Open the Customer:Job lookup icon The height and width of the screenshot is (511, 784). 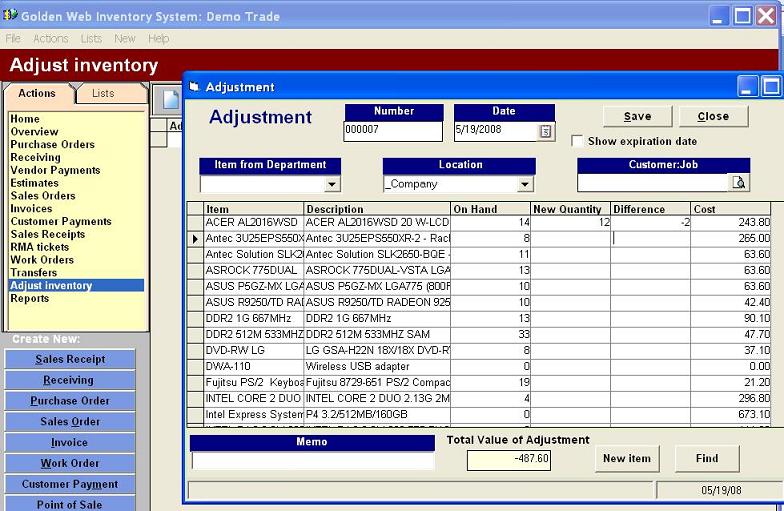pos(739,182)
